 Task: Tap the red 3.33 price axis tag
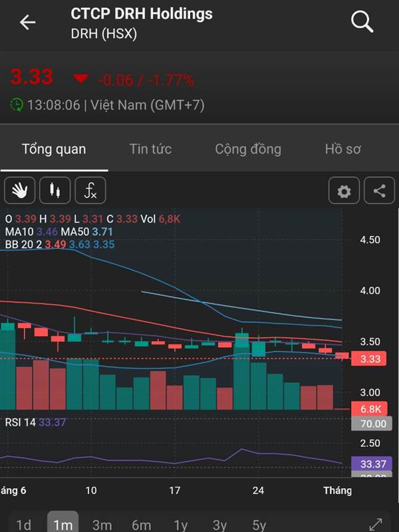click(x=368, y=358)
